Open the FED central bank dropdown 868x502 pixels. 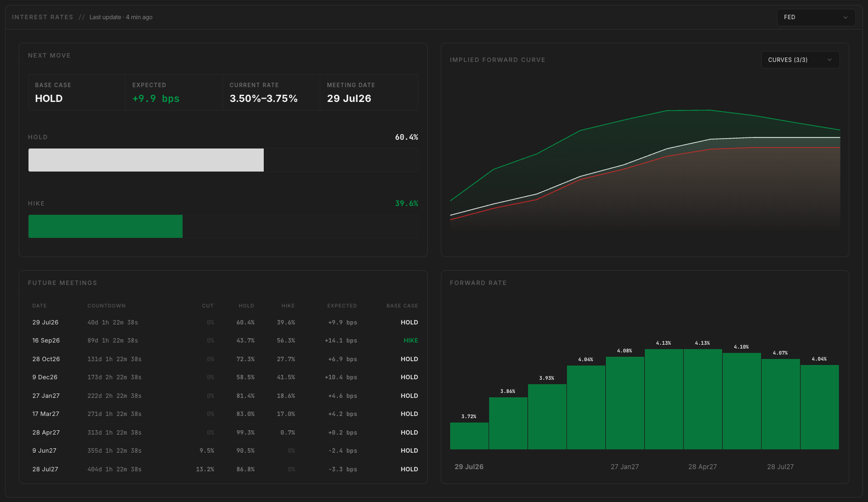(816, 17)
